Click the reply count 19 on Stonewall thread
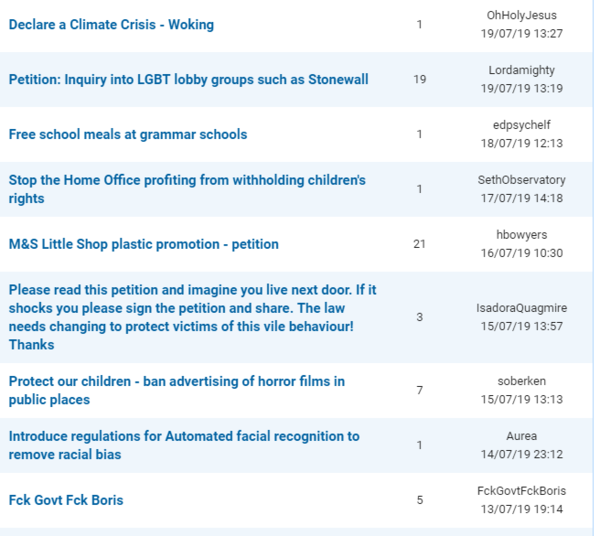Viewport: 600px width, 536px height. [x=419, y=79]
